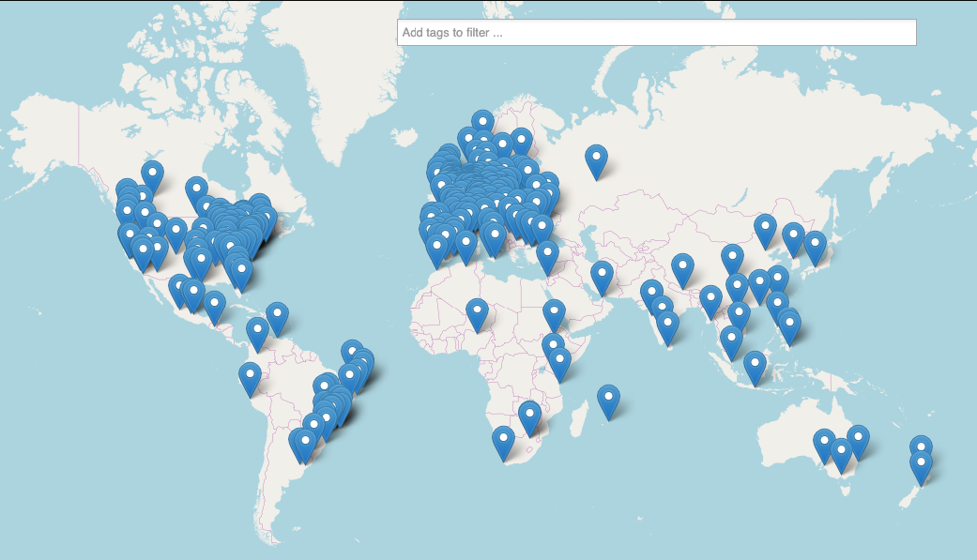Select the frontmost marker near Buenos Aires
Screen dimensions: 977x560
(305, 446)
